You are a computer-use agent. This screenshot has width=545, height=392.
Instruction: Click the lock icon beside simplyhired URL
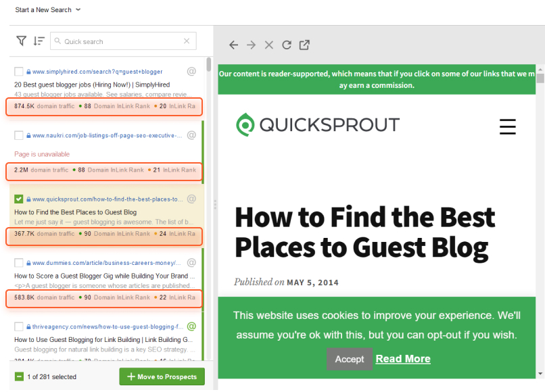pos(28,72)
